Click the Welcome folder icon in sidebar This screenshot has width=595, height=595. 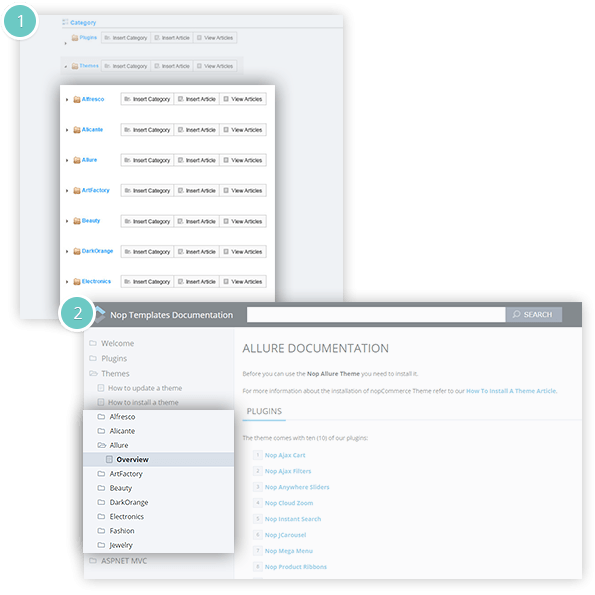(x=93, y=343)
